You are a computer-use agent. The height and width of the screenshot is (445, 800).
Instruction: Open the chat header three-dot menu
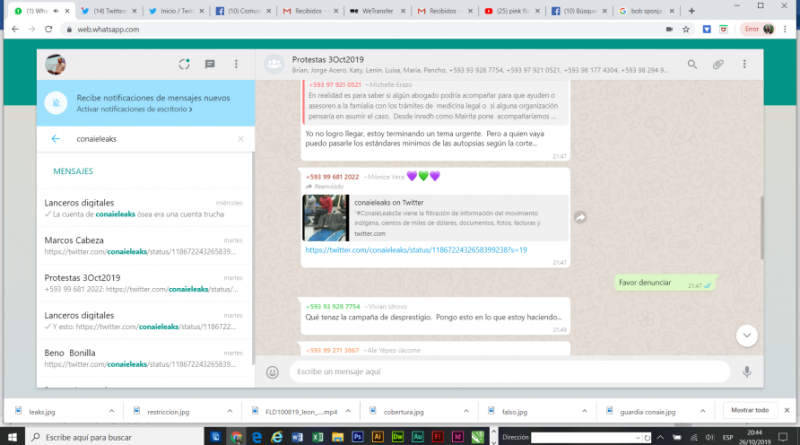[x=745, y=64]
